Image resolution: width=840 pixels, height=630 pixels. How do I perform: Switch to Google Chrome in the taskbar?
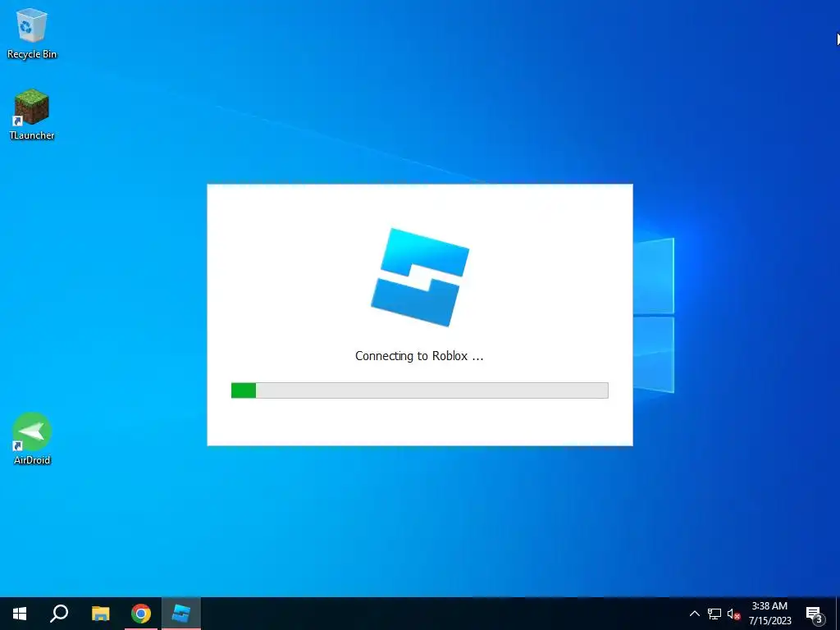coord(141,614)
